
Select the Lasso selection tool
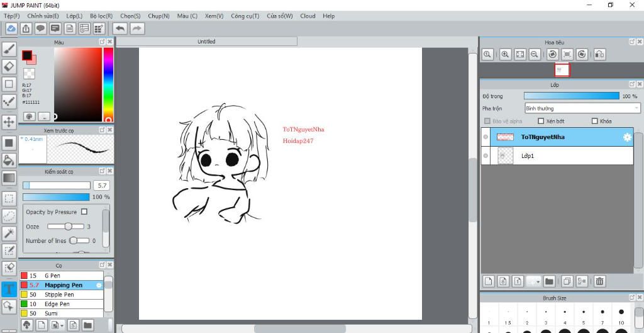coord(9,217)
